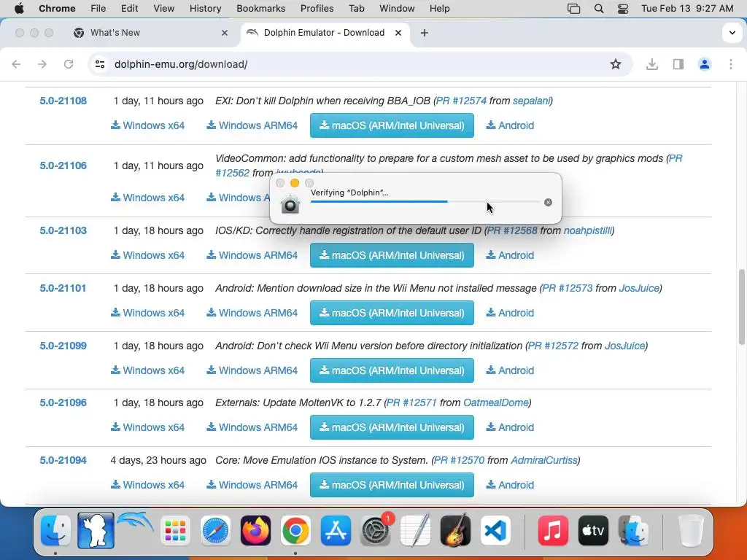The image size is (747, 560).
Task: Download macOS build for 5.0-21101
Action: point(392,313)
